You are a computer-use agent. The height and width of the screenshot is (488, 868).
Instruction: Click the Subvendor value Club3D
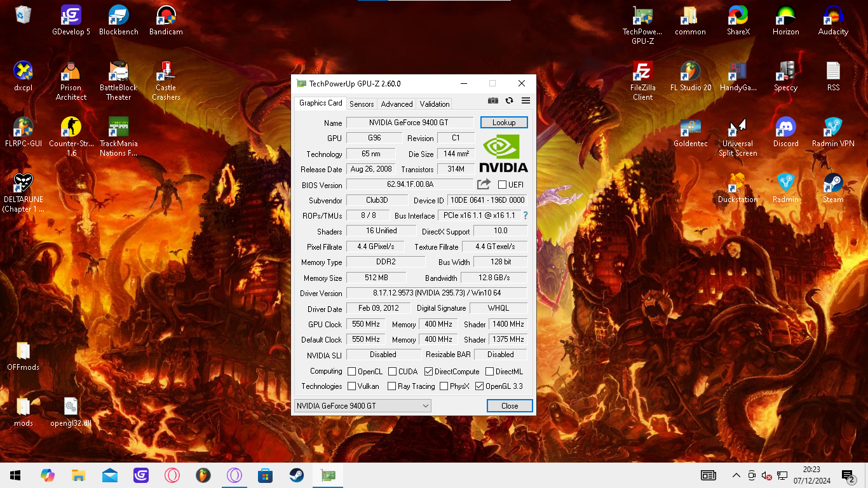click(x=377, y=200)
